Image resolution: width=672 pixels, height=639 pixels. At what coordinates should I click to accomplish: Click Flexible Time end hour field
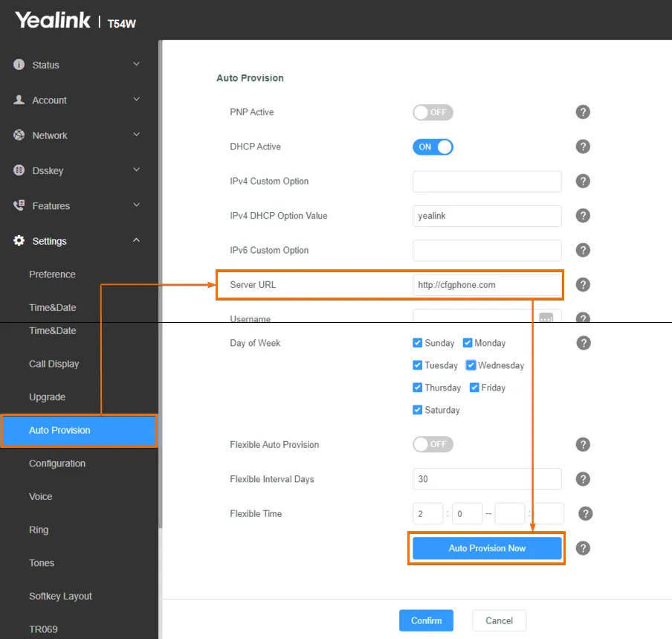[x=510, y=514]
